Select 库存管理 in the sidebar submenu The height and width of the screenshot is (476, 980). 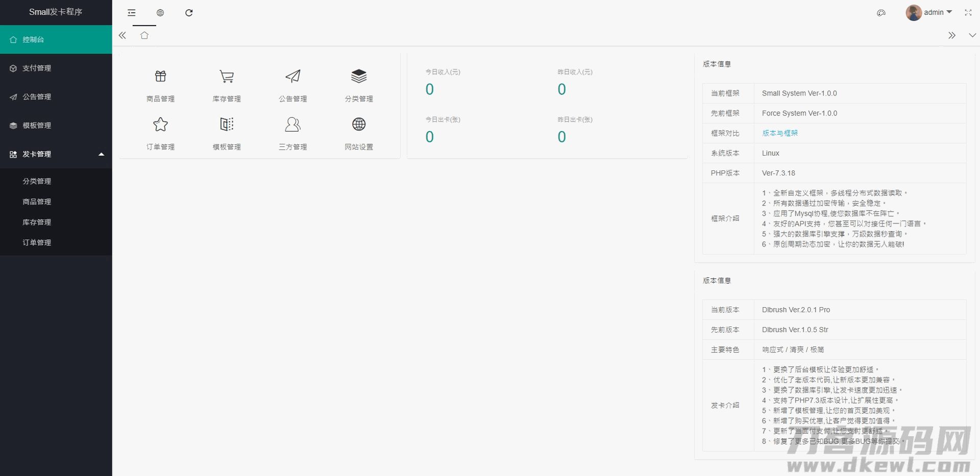coord(37,222)
